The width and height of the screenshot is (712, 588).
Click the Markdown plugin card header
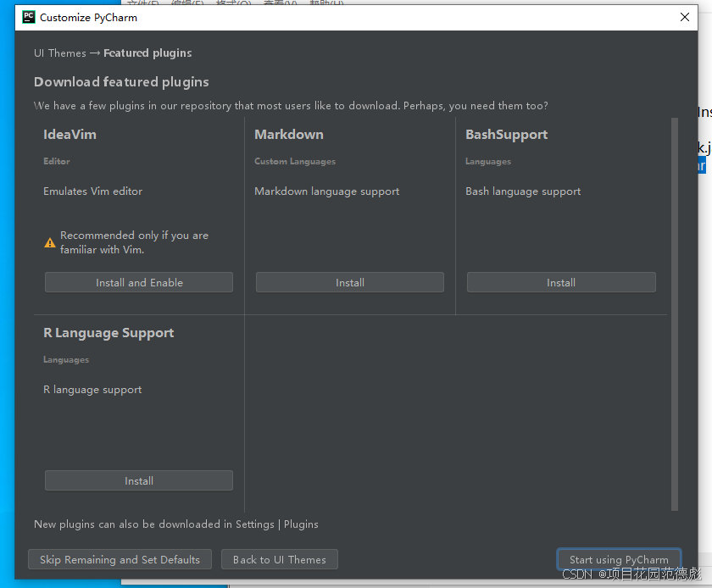[x=288, y=134]
